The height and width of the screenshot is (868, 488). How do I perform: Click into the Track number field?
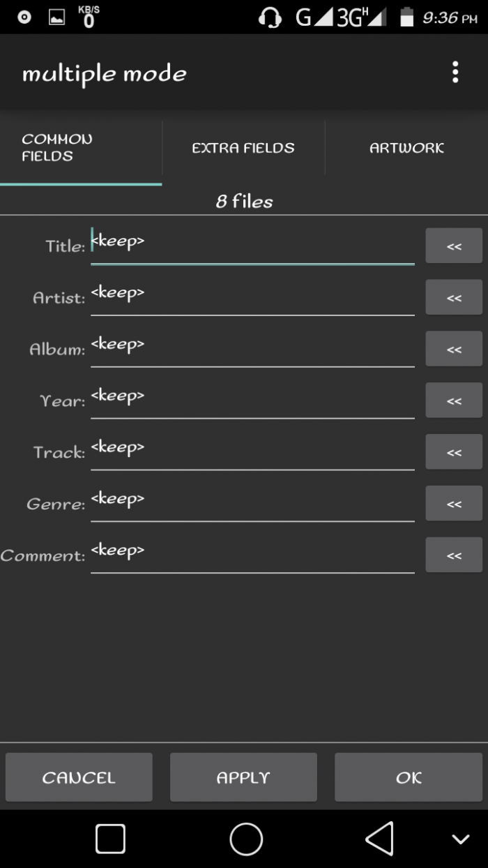(252, 450)
